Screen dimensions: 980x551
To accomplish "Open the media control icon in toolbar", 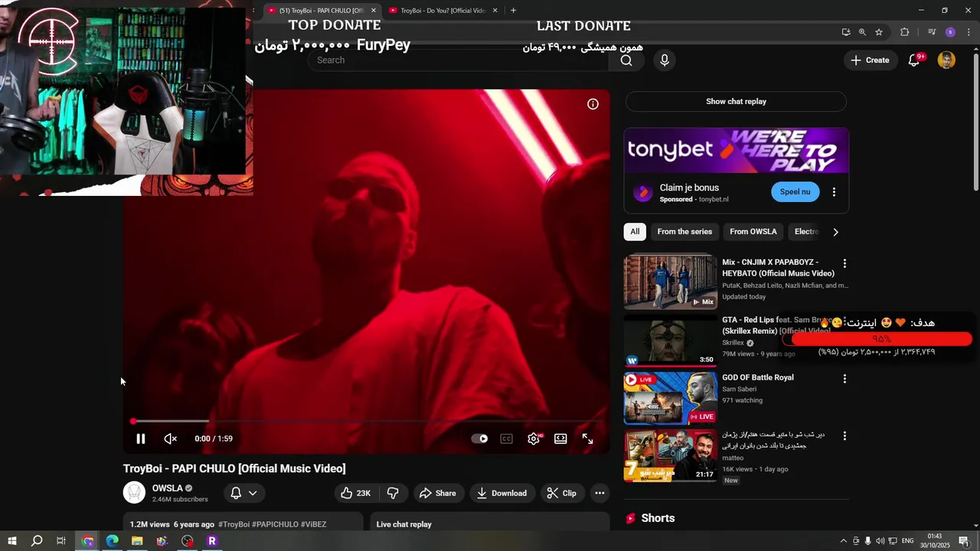I will pos(932,32).
